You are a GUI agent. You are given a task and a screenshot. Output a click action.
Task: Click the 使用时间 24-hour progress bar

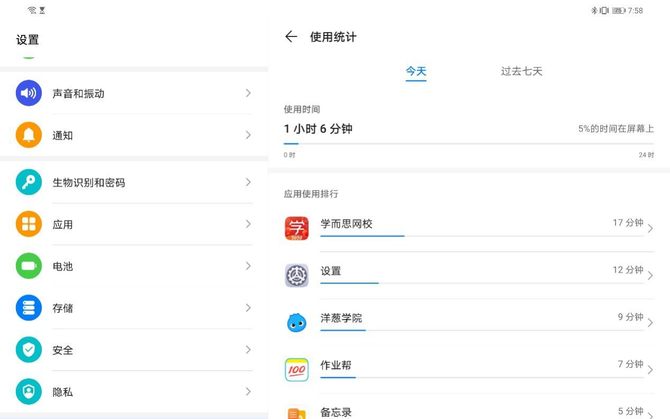point(468,145)
